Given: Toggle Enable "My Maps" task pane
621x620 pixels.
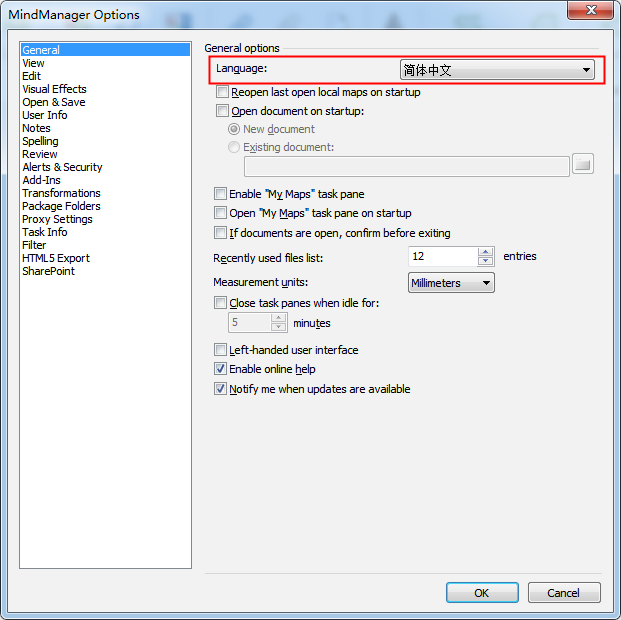Looking at the screenshot, I should coord(221,194).
